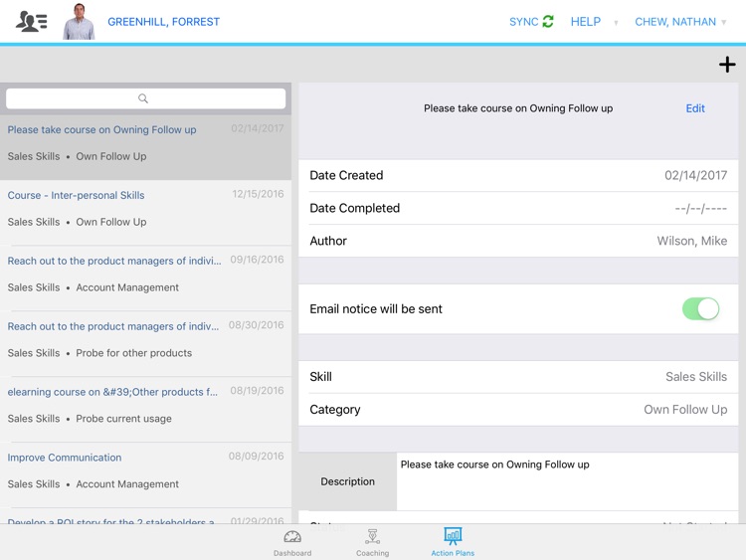Screen dimensions: 746x560
Task: Open the team members list icon
Action: (32, 22)
